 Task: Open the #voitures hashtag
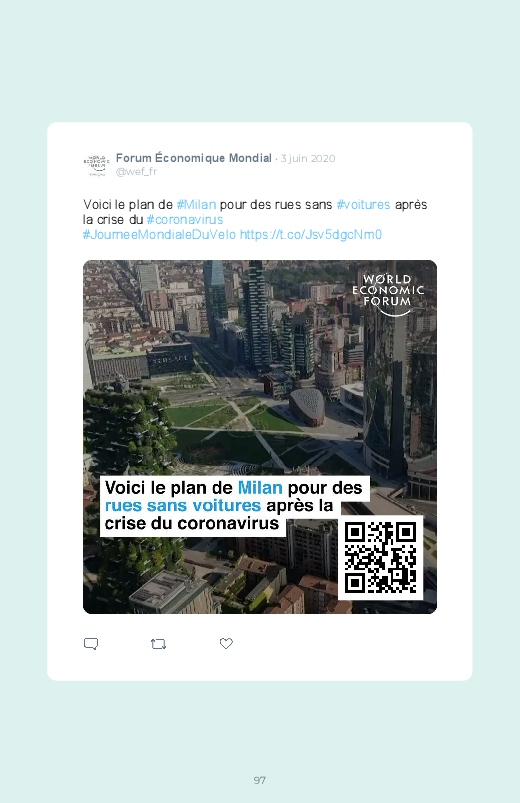coord(363,204)
